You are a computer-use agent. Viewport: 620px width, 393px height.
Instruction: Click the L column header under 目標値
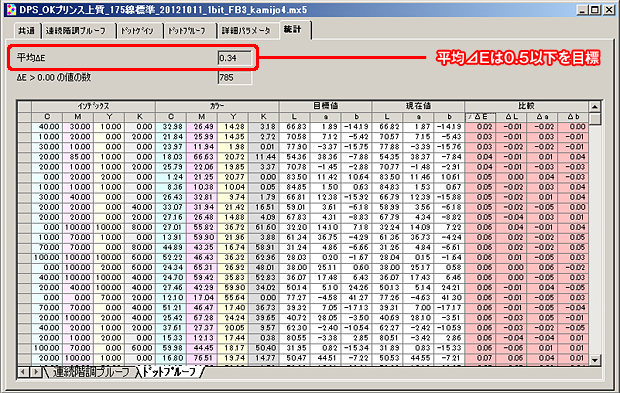coord(295,117)
